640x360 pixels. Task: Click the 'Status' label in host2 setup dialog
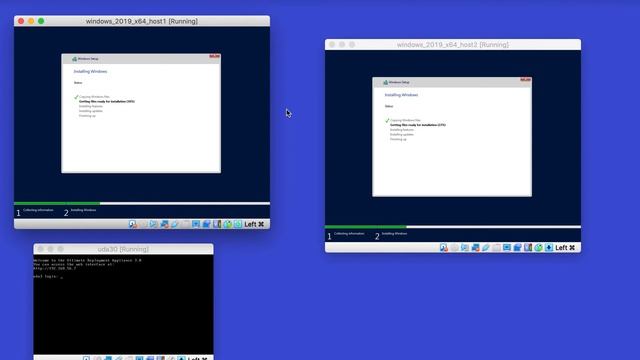pos(389,107)
